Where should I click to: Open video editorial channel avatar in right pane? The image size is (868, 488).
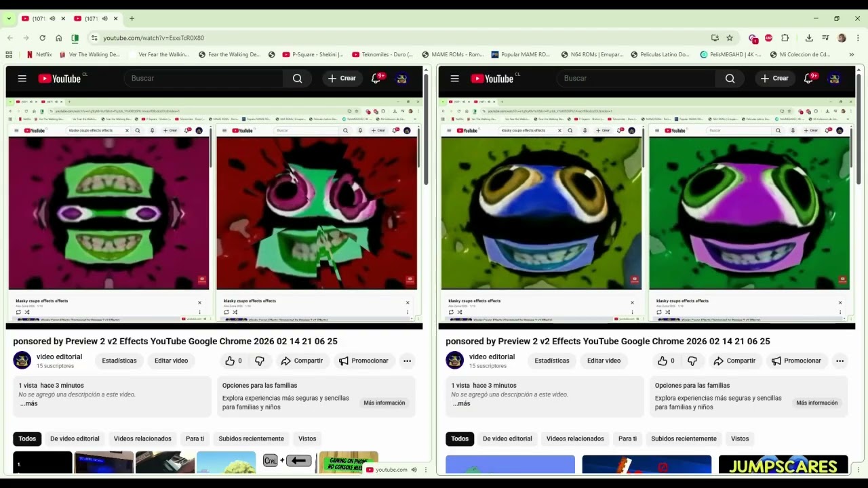click(x=455, y=361)
